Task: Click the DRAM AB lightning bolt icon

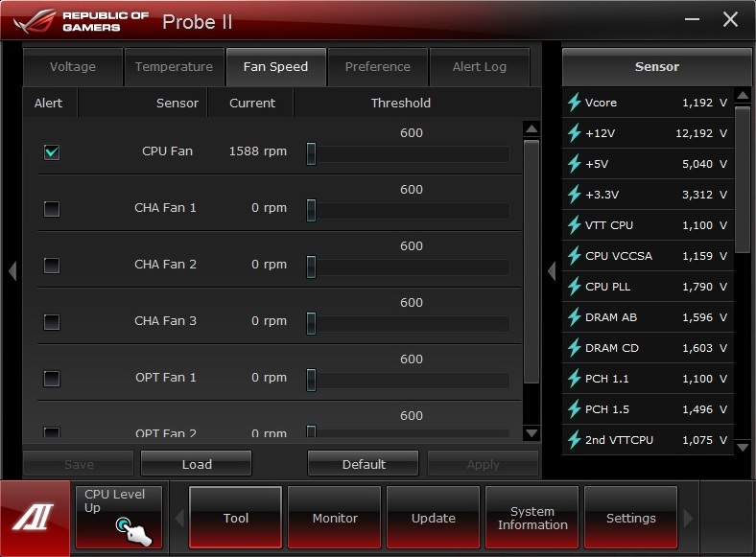Action: 575,317
